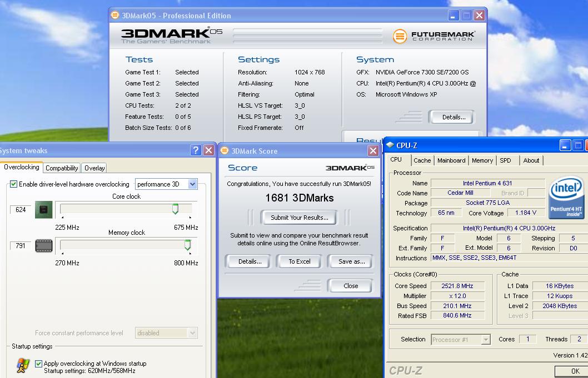Switch to the Compatibility tab
588x378 pixels.
[62, 168]
